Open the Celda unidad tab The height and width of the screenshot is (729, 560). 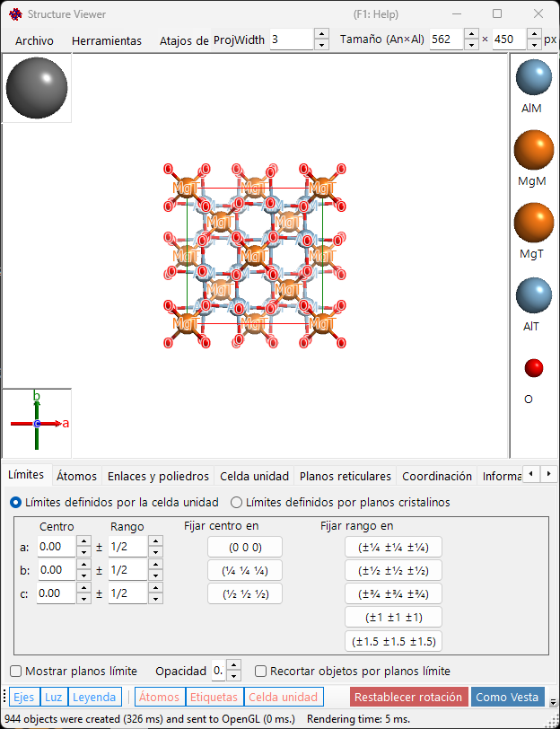coord(254,476)
